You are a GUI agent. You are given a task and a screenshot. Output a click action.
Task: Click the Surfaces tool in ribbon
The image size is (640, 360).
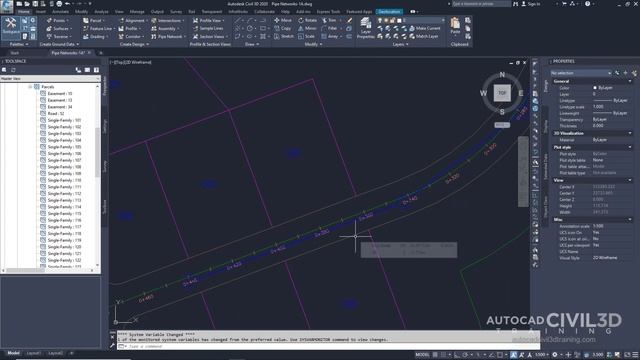point(58,29)
